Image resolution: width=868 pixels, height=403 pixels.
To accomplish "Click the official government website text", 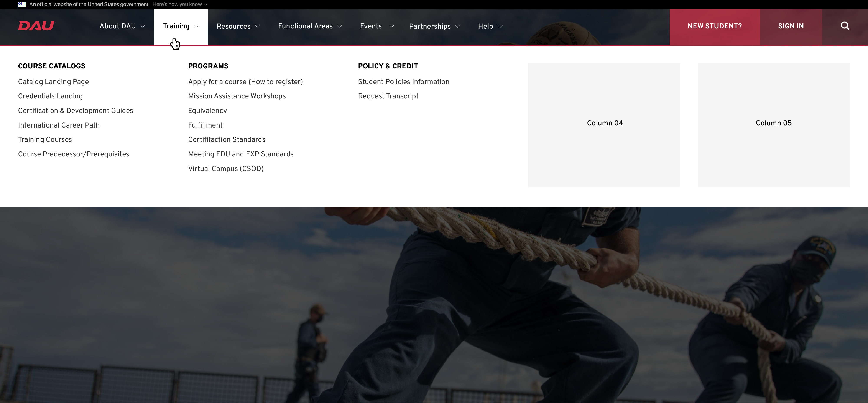I will click(89, 4).
